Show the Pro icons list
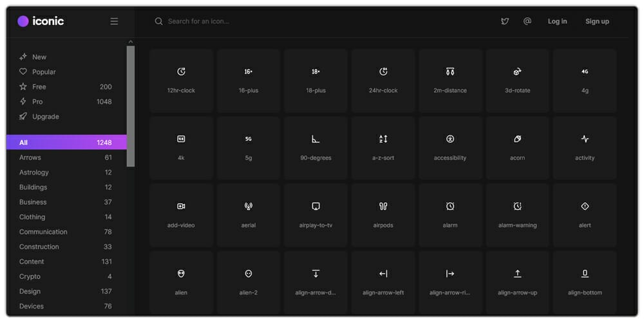 tap(37, 102)
